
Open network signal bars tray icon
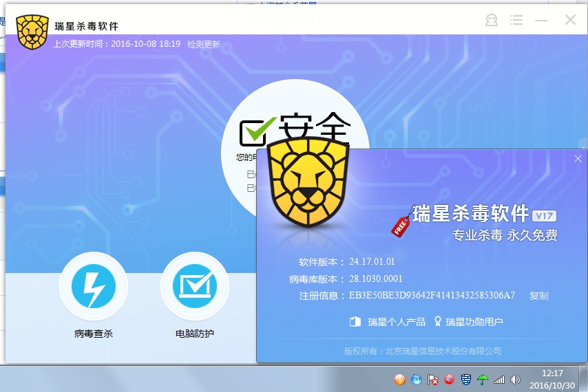499,380
